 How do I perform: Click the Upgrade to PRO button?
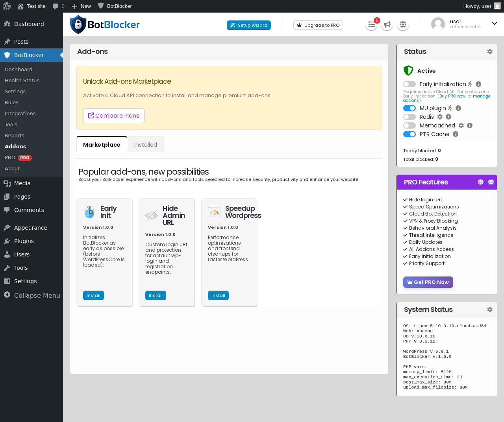318,25
